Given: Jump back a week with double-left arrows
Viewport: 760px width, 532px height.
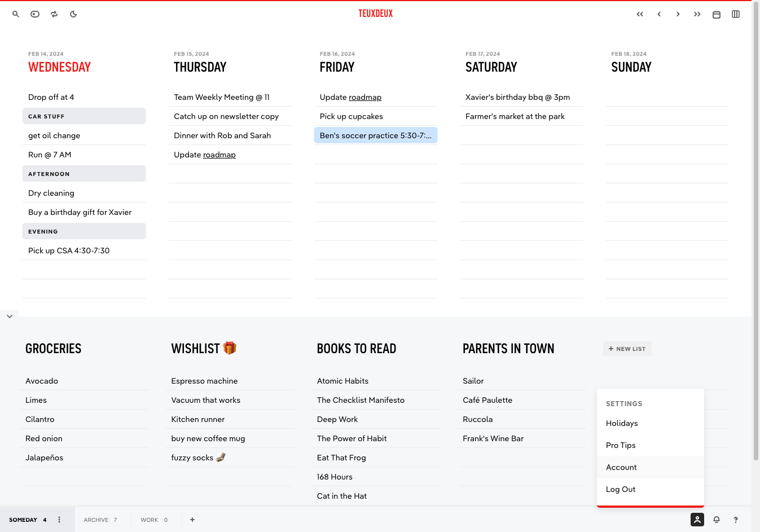Looking at the screenshot, I should 640,14.
